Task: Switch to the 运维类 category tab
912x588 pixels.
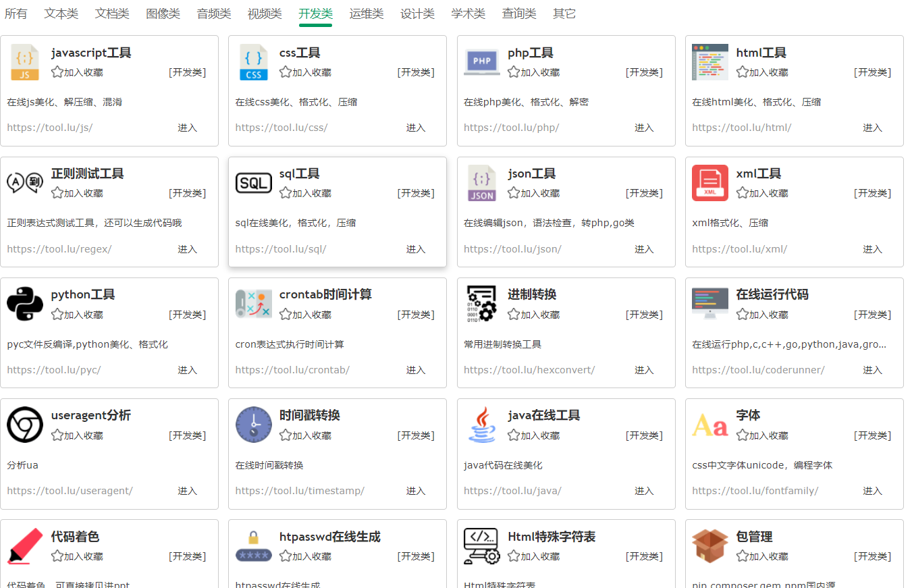Action: click(x=367, y=13)
